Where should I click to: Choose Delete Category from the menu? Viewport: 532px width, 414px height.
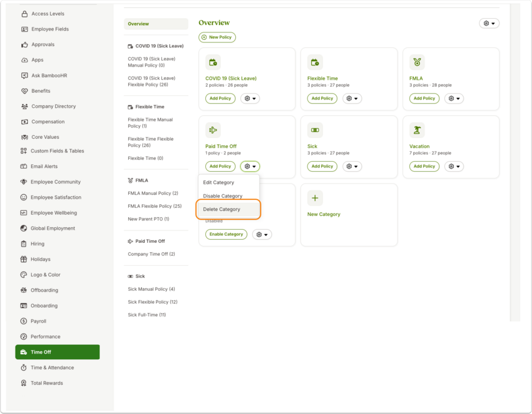(229, 209)
